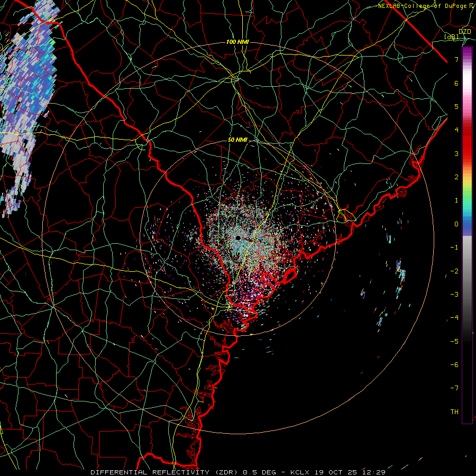Click the "-5" value on the dB scale
Viewport: 476px width, 476px height.
pyautogui.click(x=454, y=342)
